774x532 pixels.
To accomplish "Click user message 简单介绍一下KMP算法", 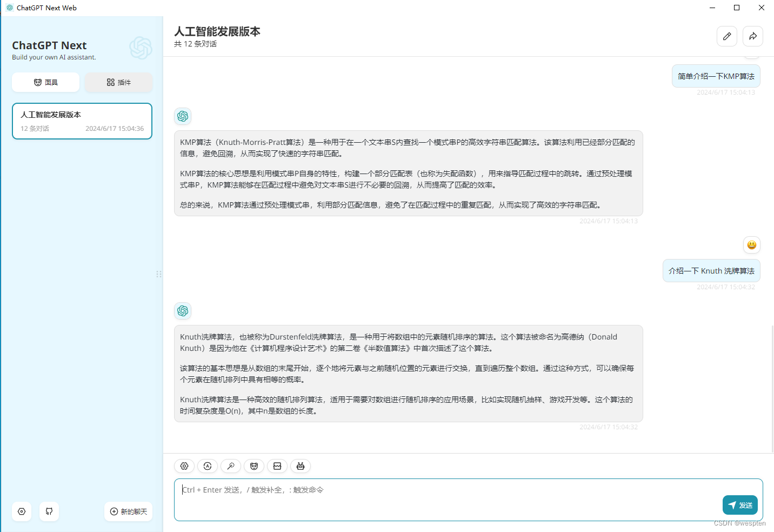I will click(716, 76).
